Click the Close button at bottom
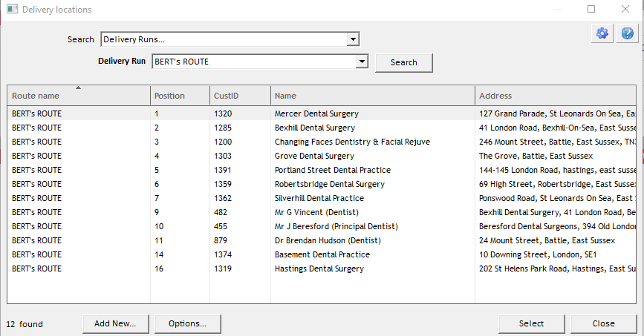644x336 pixels. tap(603, 323)
